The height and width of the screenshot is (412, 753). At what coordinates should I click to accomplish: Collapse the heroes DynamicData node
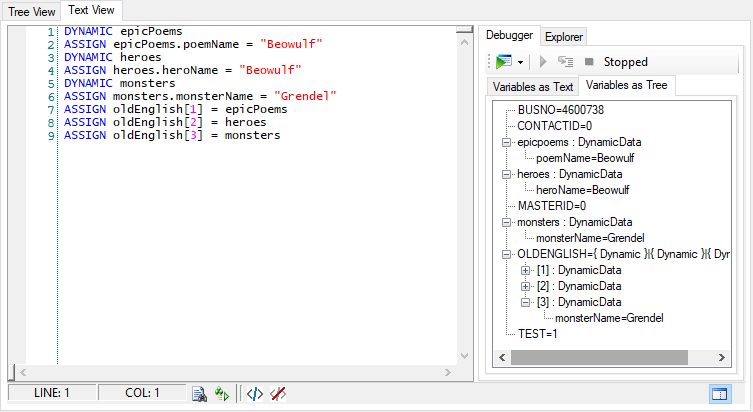(x=508, y=175)
